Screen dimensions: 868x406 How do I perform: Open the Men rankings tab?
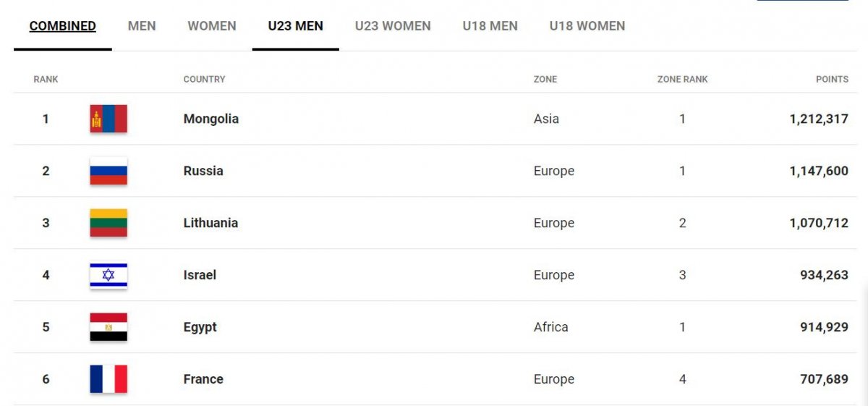tap(142, 26)
